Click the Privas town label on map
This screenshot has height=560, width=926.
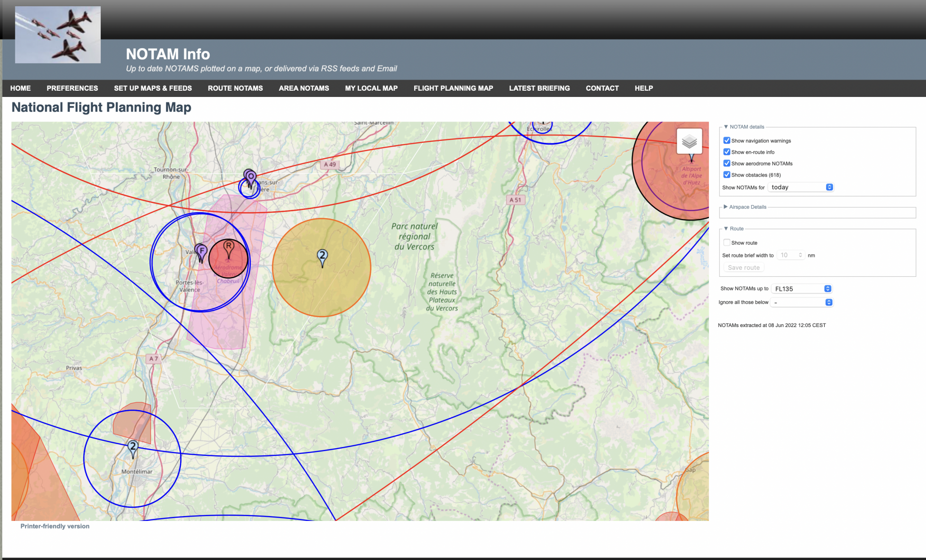pyautogui.click(x=74, y=368)
